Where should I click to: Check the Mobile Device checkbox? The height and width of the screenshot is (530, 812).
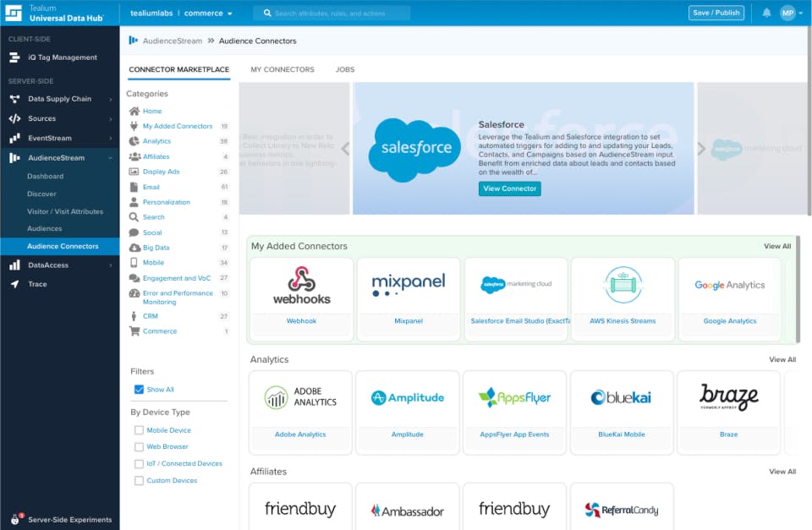click(139, 430)
